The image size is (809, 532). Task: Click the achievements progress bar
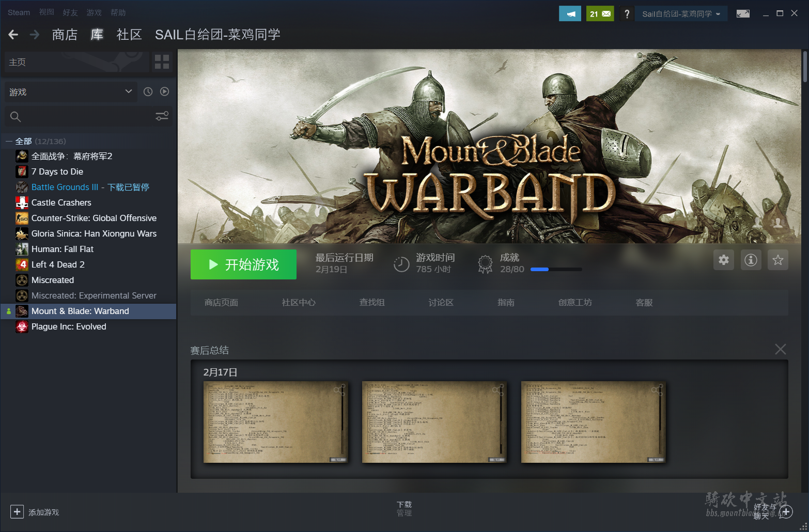coord(556,269)
